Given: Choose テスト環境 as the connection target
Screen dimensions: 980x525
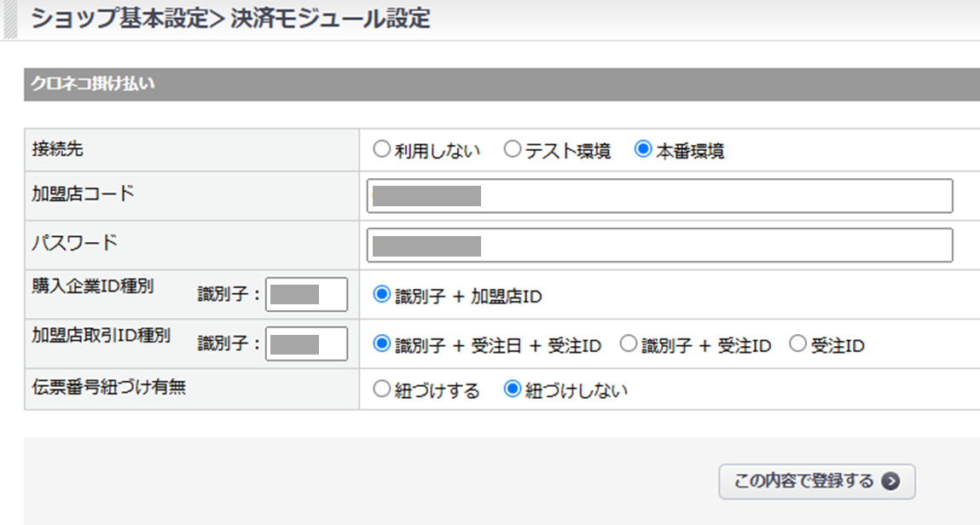Looking at the screenshot, I should tap(513, 151).
